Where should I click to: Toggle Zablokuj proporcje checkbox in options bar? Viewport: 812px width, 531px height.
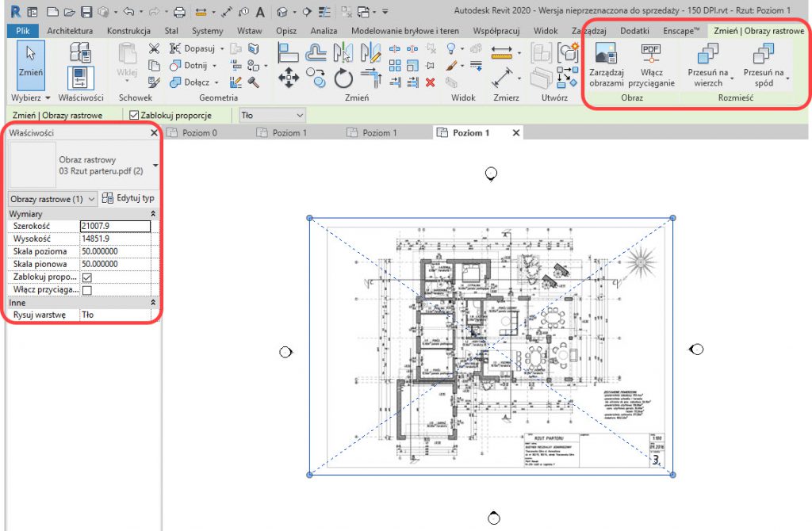point(133,115)
